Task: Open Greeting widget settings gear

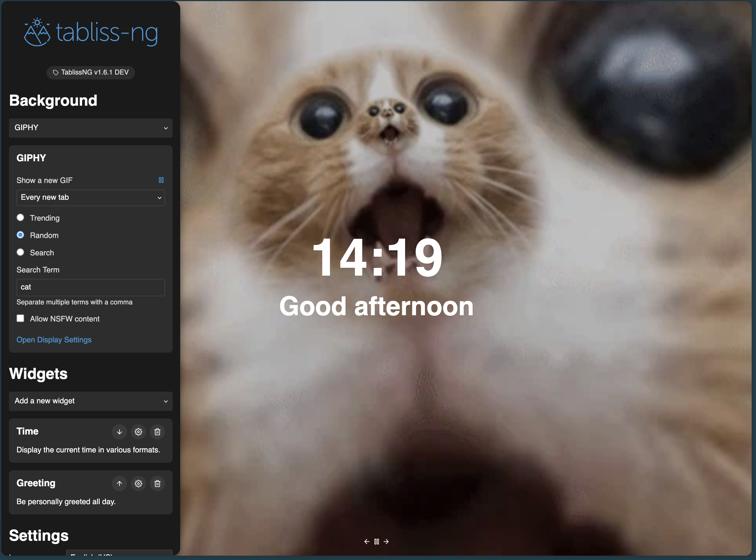Action: click(138, 483)
